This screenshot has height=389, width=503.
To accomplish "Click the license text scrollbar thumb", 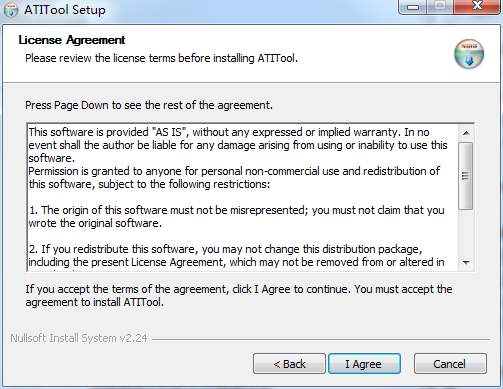I will (x=466, y=176).
